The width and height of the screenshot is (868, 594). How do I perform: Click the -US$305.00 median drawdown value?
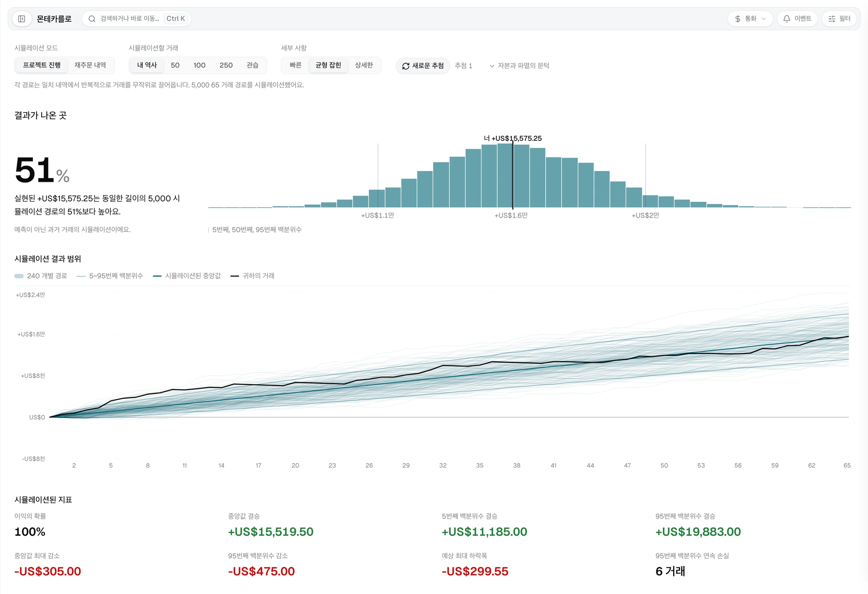(x=47, y=571)
